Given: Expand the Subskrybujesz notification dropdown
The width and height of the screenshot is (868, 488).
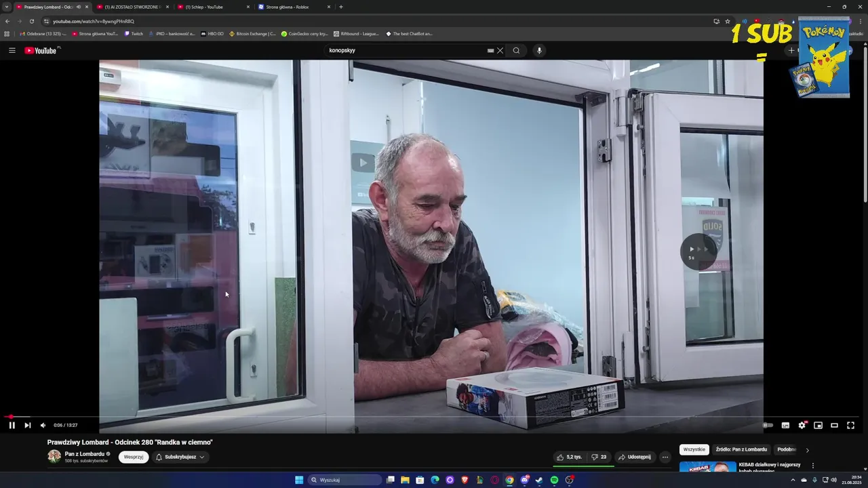Looking at the screenshot, I should pos(180,457).
